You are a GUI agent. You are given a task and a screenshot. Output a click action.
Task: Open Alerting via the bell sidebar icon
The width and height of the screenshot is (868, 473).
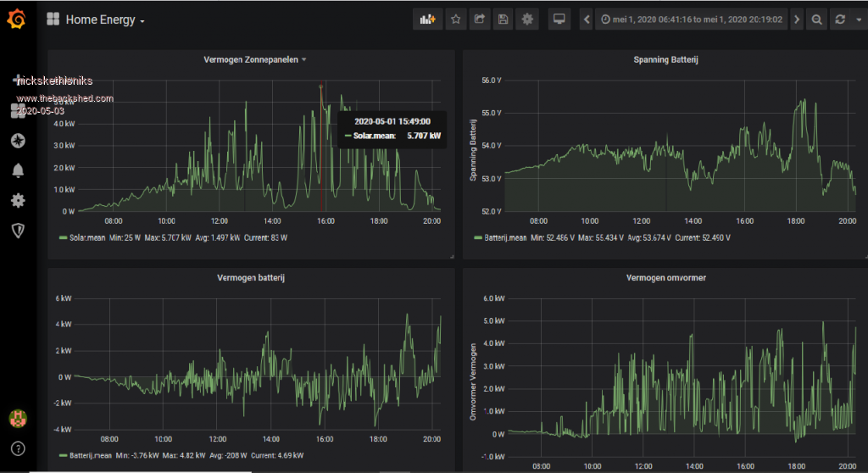pos(17,170)
